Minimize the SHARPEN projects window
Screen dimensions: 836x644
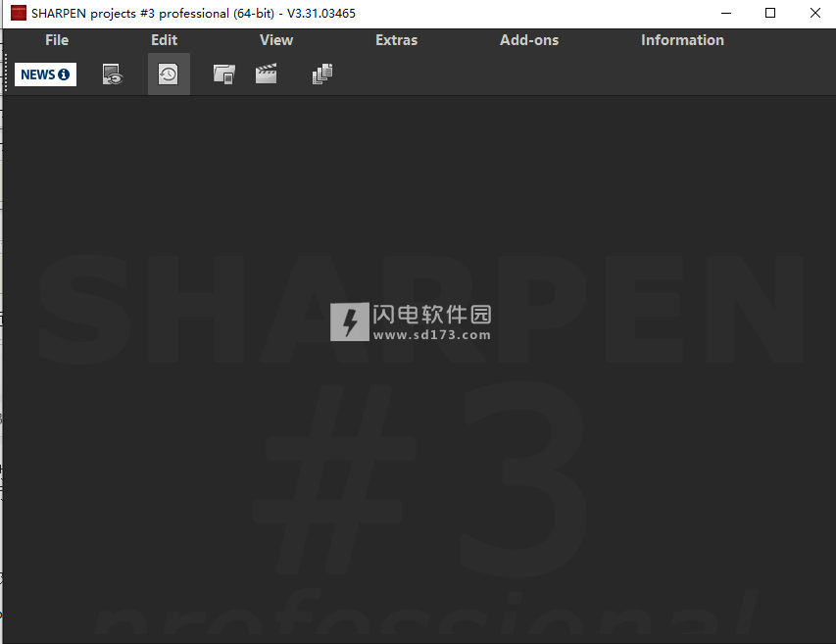[x=725, y=13]
